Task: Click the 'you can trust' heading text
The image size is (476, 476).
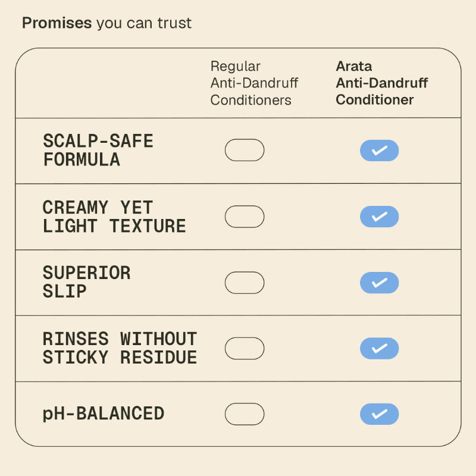Action: [143, 23]
